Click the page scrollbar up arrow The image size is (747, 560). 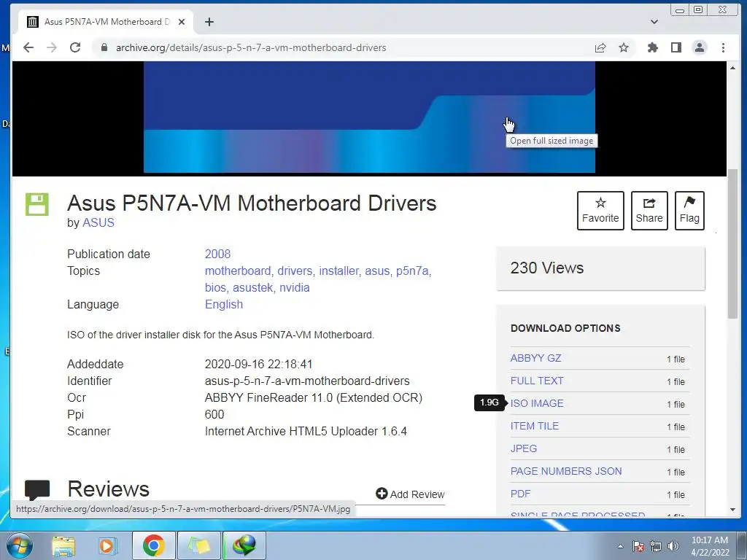[732, 68]
